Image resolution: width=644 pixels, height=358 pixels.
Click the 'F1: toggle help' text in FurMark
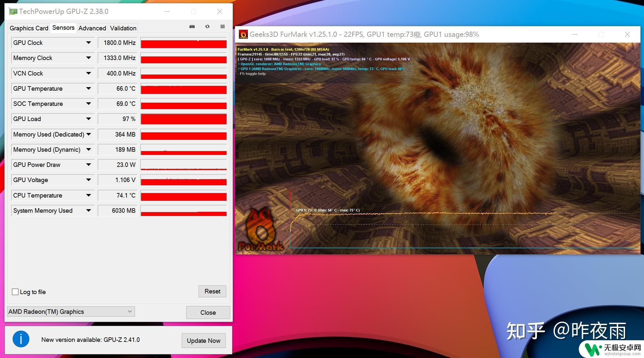click(252, 74)
